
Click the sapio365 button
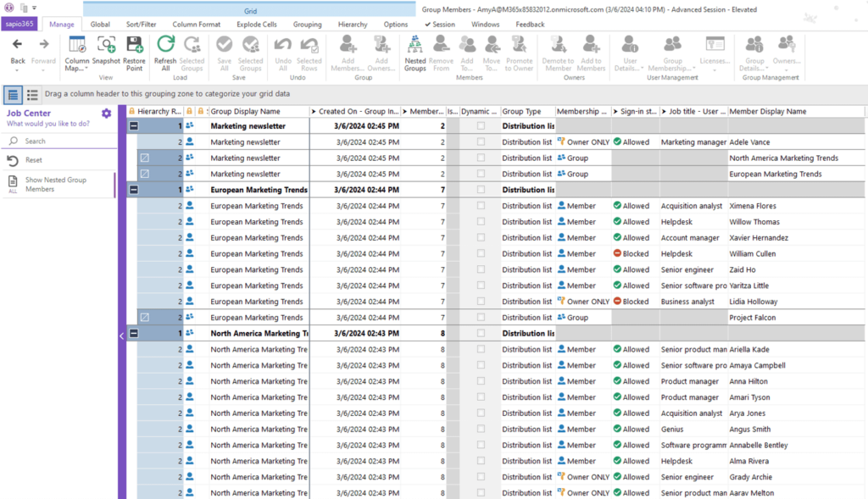(19, 24)
